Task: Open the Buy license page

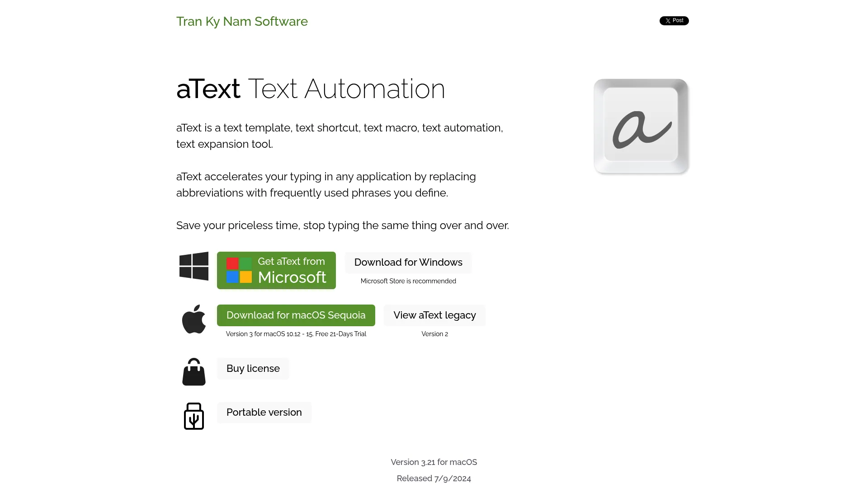Action: click(253, 369)
